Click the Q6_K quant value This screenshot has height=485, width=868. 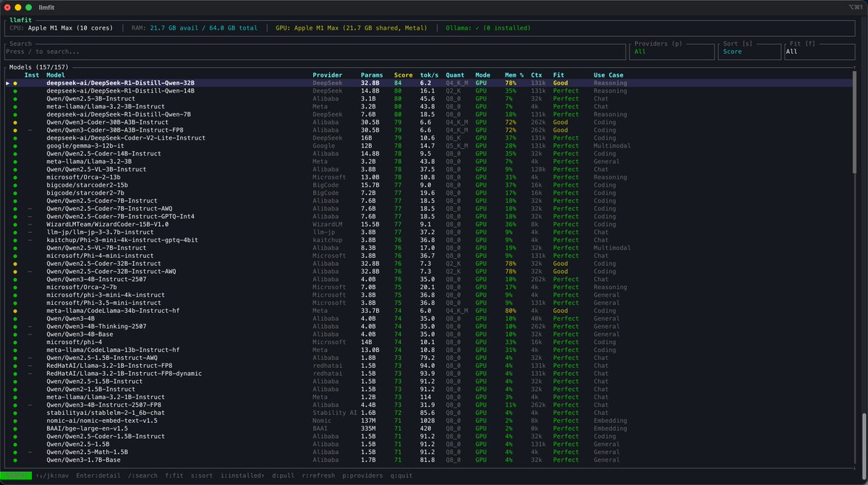coord(454,138)
